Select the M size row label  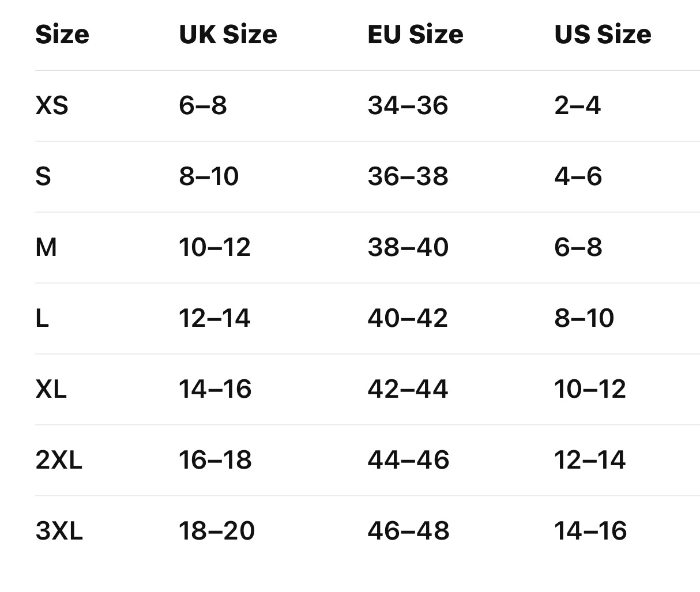(46, 247)
